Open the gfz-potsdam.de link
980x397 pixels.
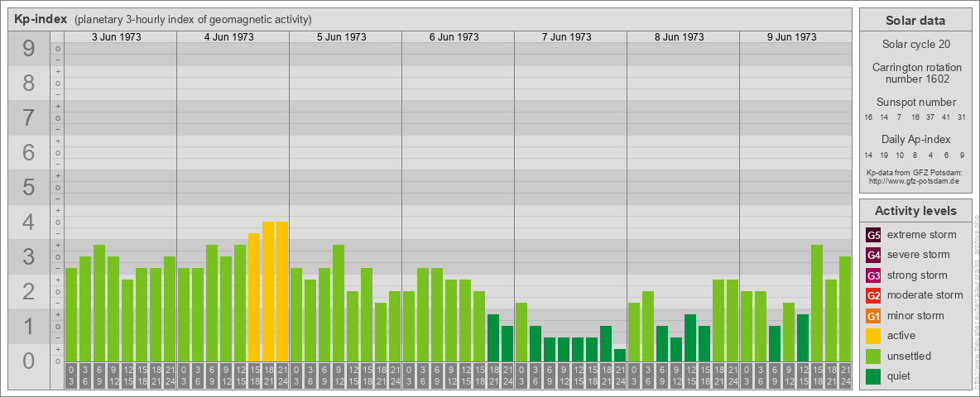pos(913,181)
